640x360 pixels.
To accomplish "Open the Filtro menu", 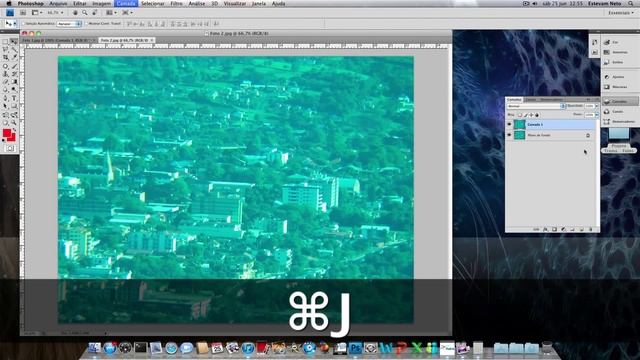I will click(x=176, y=3).
